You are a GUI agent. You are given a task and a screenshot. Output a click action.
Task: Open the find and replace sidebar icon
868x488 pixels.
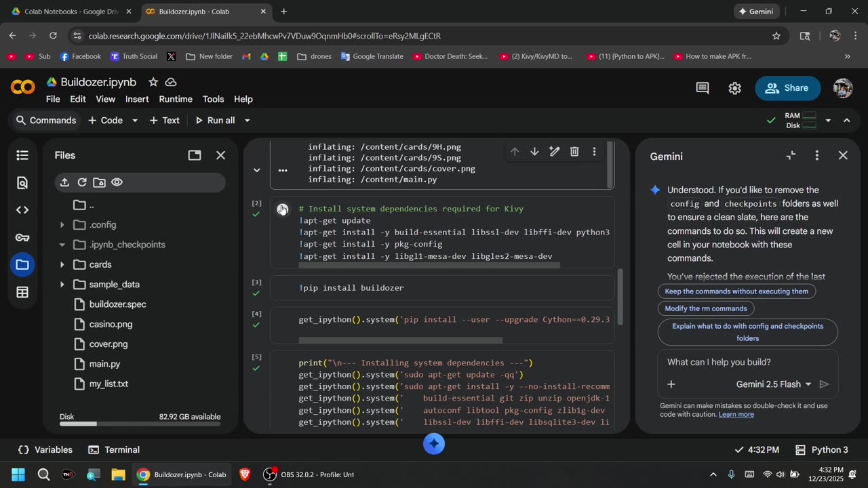22,183
